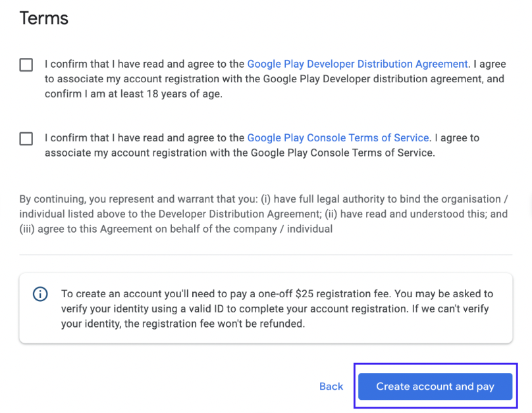Tick the Console Terms of Service checkbox
Viewport: 532px width, 413px height.
coord(26,139)
